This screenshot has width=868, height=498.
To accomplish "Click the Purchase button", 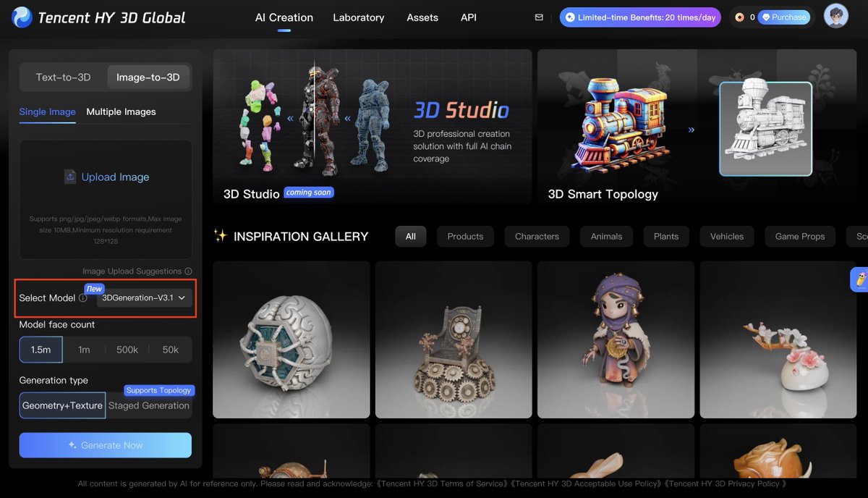I will point(785,17).
